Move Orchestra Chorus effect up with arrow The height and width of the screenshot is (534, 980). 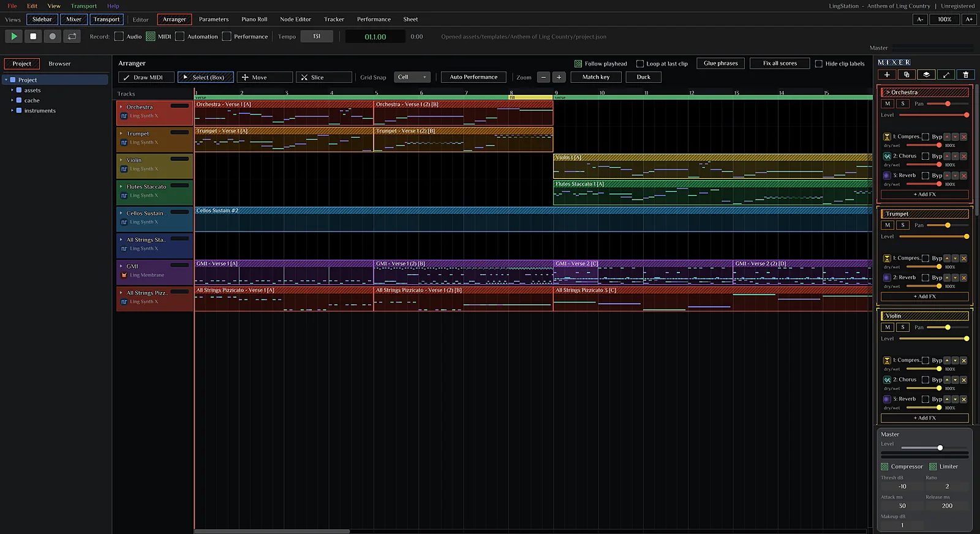(x=947, y=156)
